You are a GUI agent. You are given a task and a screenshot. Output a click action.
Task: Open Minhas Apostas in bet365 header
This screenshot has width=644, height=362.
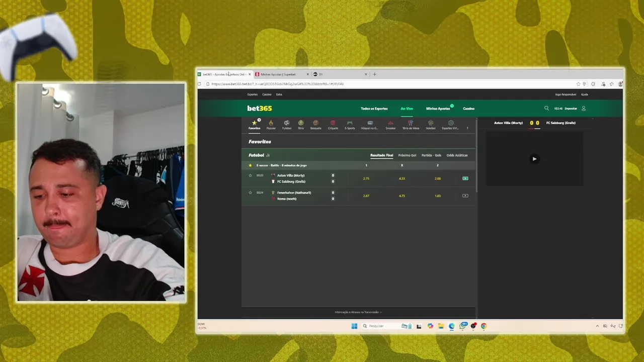(x=438, y=109)
